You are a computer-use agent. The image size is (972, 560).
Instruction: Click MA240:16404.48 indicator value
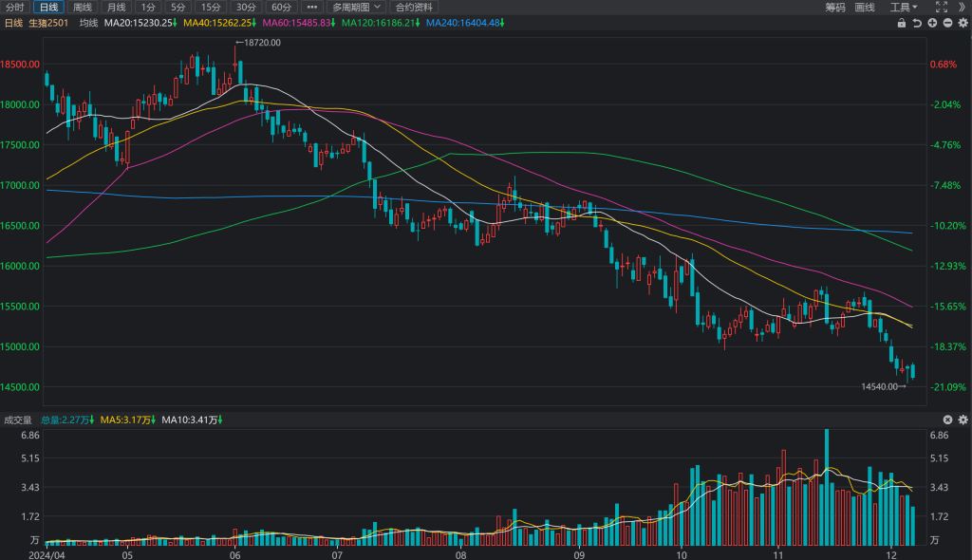tap(465, 23)
